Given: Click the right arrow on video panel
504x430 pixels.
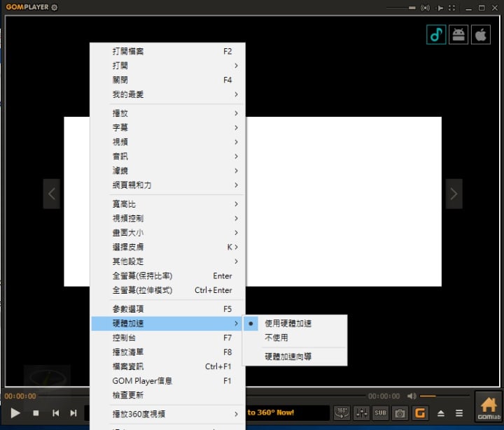Looking at the screenshot, I should (454, 194).
